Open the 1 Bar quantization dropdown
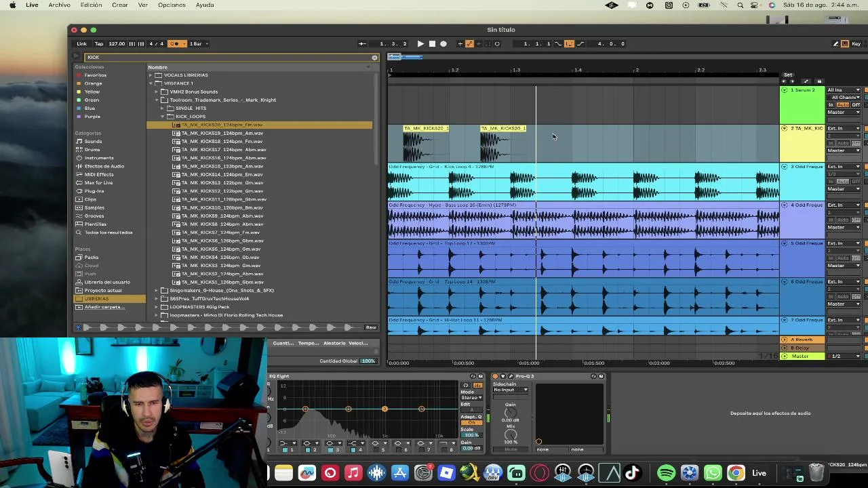This screenshot has height=488, width=868. (197, 43)
